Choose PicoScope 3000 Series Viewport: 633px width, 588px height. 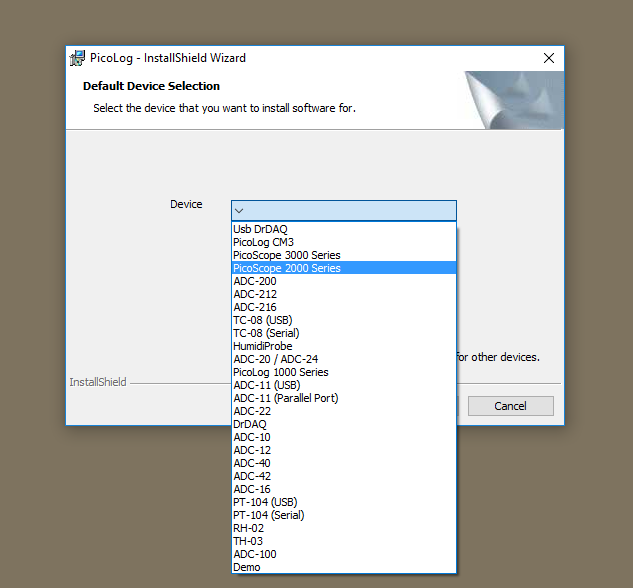pyautogui.click(x=344, y=255)
